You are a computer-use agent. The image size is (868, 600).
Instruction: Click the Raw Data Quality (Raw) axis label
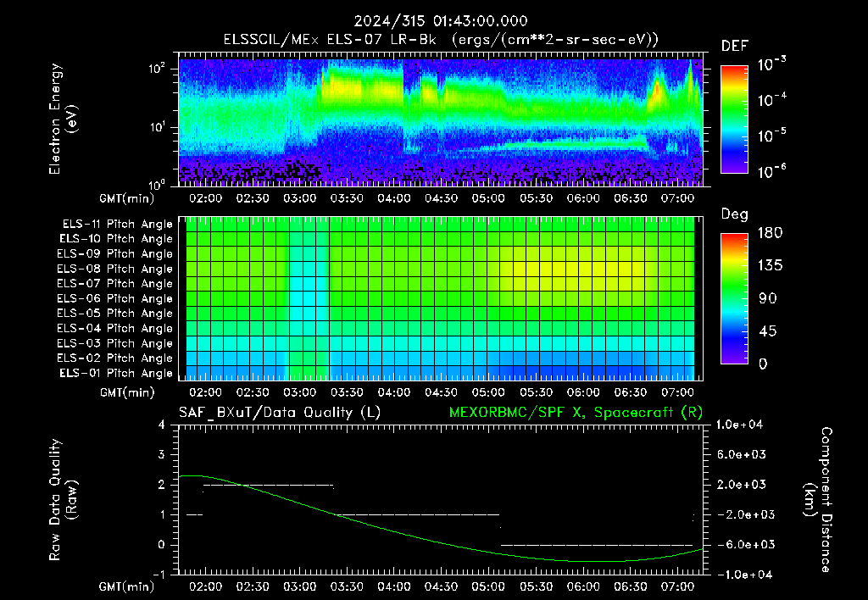tap(63, 500)
